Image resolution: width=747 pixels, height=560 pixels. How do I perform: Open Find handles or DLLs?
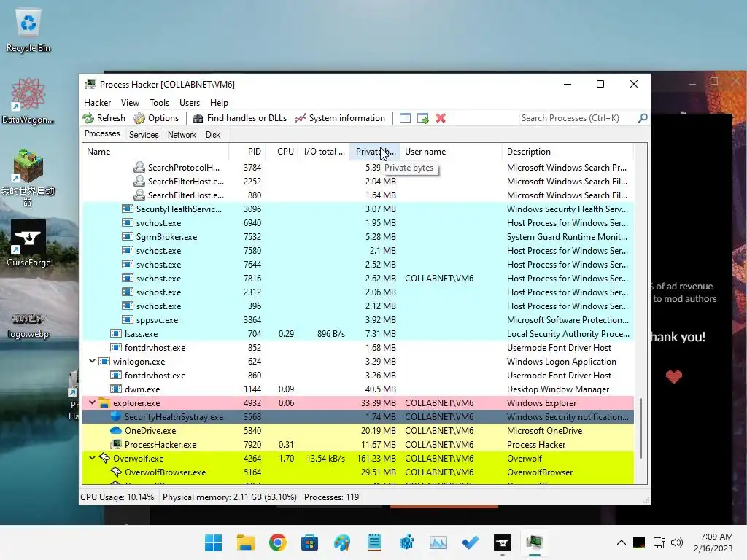click(x=240, y=118)
